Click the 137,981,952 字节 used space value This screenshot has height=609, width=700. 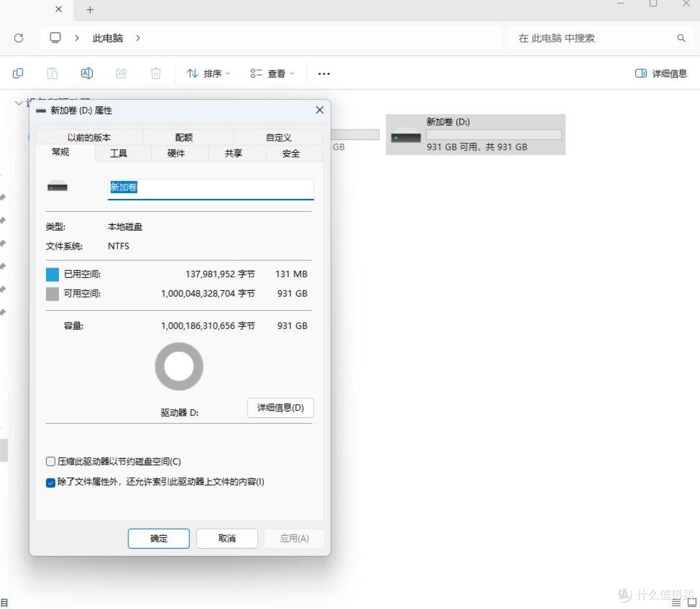pyautogui.click(x=220, y=274)
